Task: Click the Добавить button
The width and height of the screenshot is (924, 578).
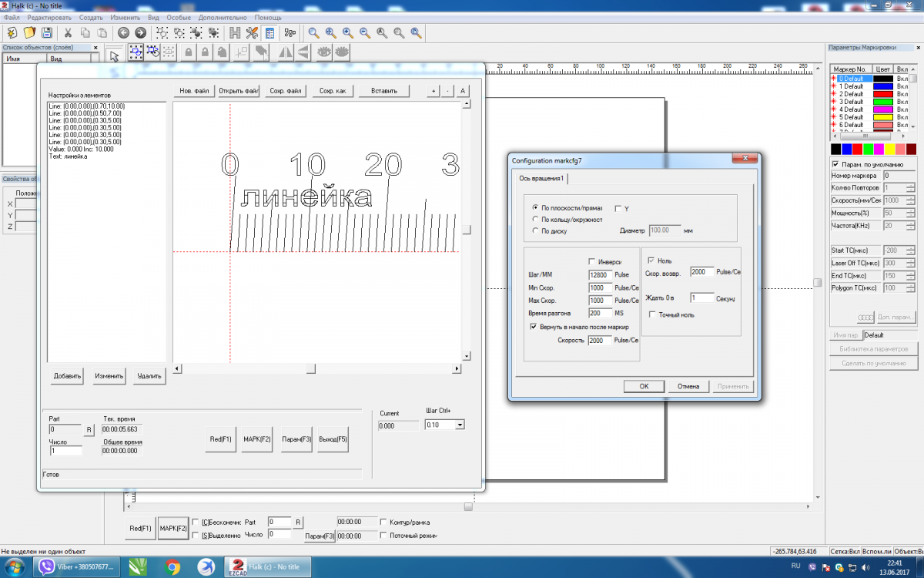Action: pyautogui.click(x=68, y=377)
